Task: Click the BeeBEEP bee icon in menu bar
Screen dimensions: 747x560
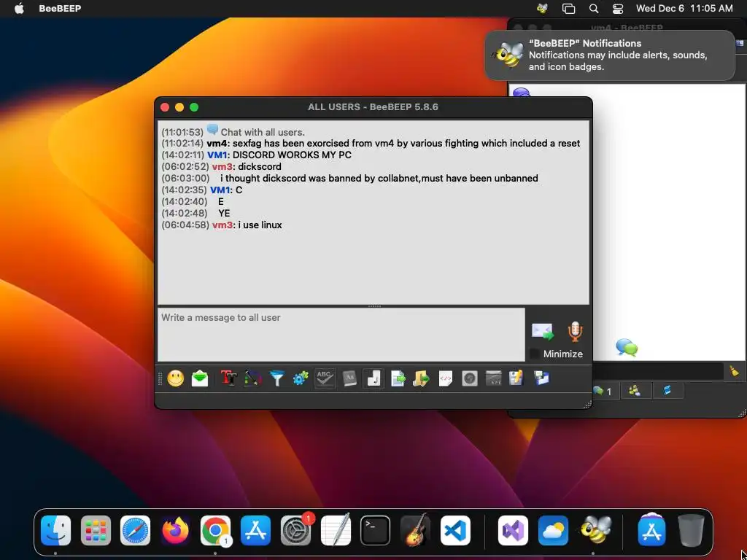Action: [x=542, y=8]
